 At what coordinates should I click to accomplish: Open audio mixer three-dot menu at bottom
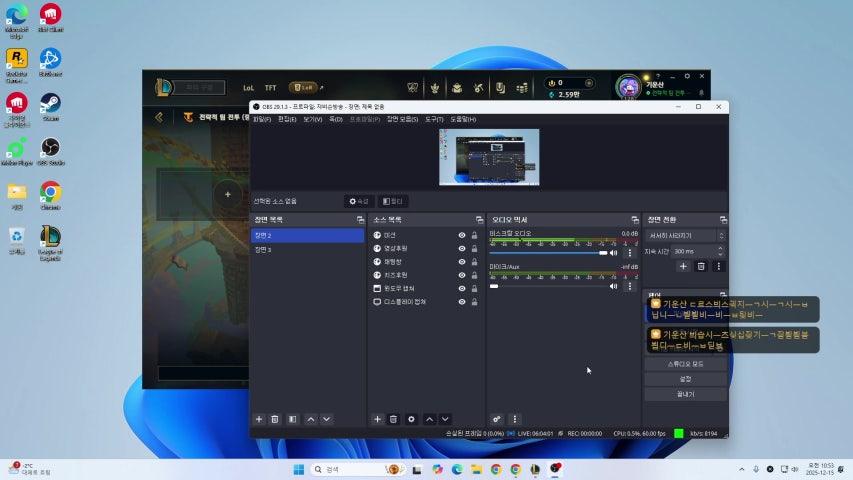click(x=515, y=419)
